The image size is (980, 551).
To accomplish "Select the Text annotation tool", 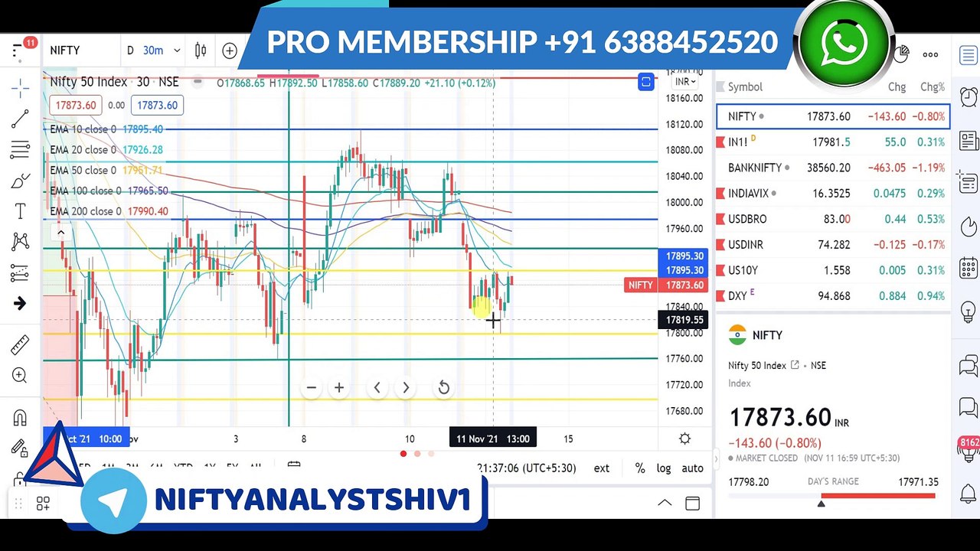I will click(20, 211).
